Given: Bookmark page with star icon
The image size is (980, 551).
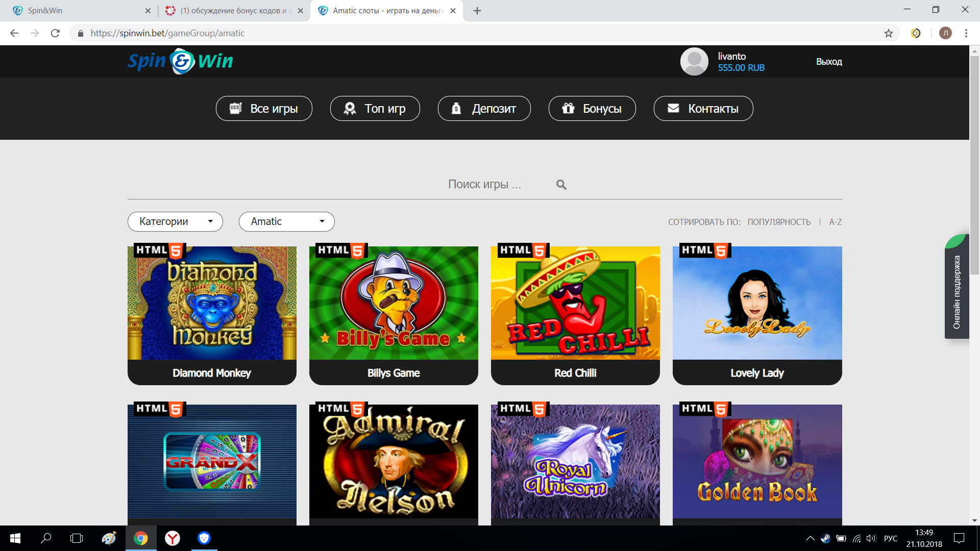Looking at the screenshot, I should (888, 33).
